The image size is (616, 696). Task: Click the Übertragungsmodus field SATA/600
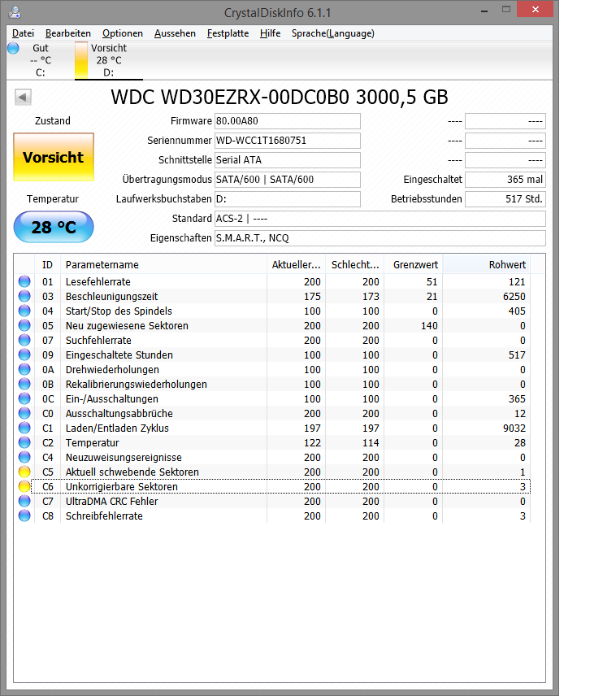pyautogui.click(x=288, y=180)
